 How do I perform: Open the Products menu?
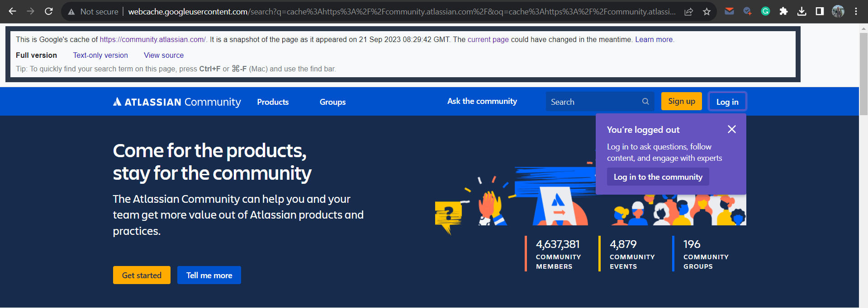(273, 102)
